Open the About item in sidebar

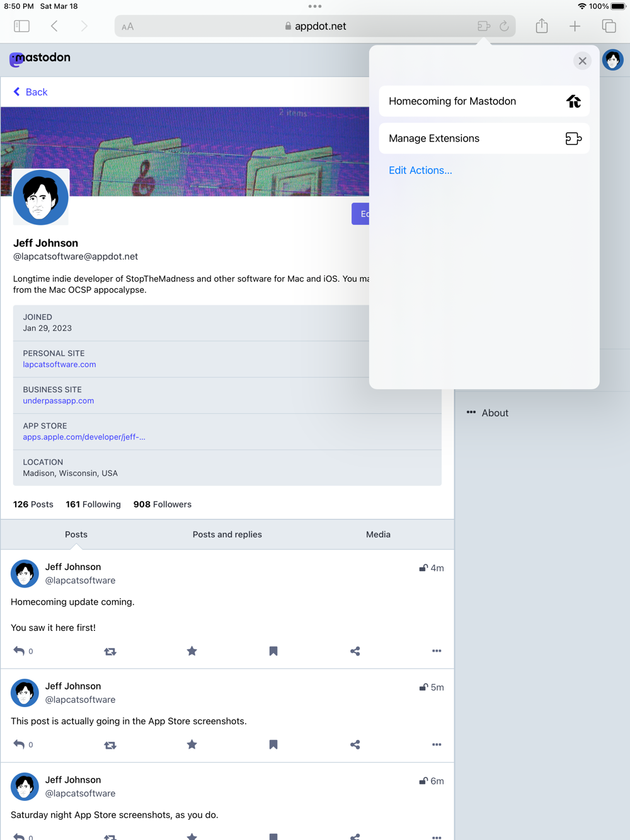click(487, 413)
